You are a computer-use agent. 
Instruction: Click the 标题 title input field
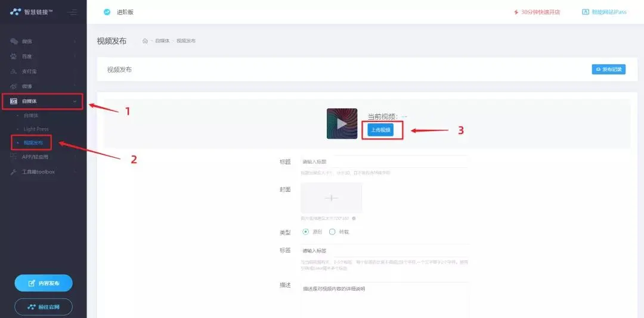click(x=382, y=162)
